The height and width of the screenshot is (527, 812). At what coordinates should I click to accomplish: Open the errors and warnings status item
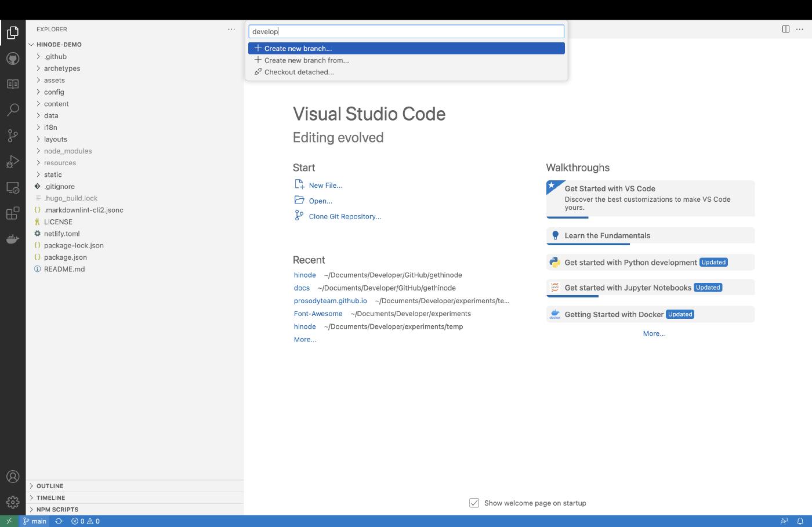coord(85,521)
